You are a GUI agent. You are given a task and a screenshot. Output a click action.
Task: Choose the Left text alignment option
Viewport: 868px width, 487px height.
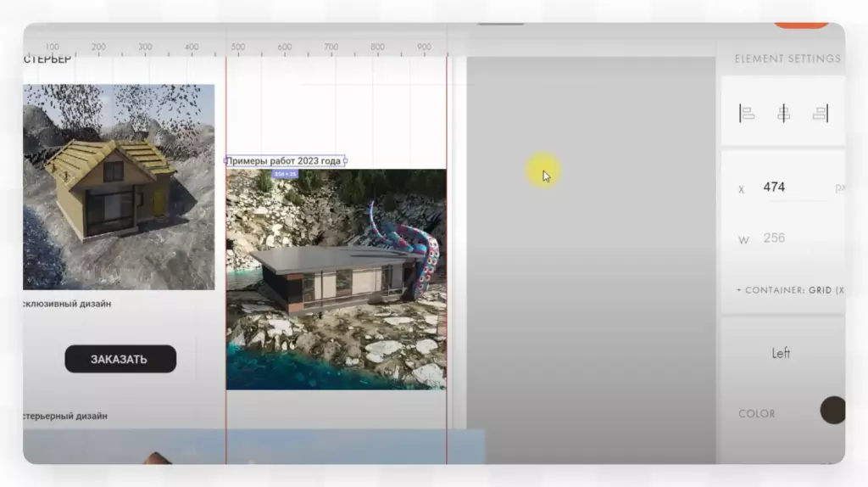pos(781,354)
